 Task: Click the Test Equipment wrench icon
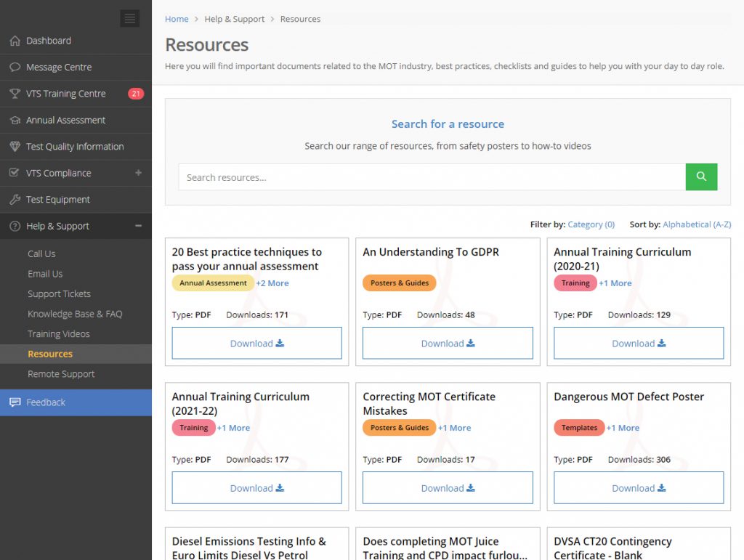(x=15, y=200)
